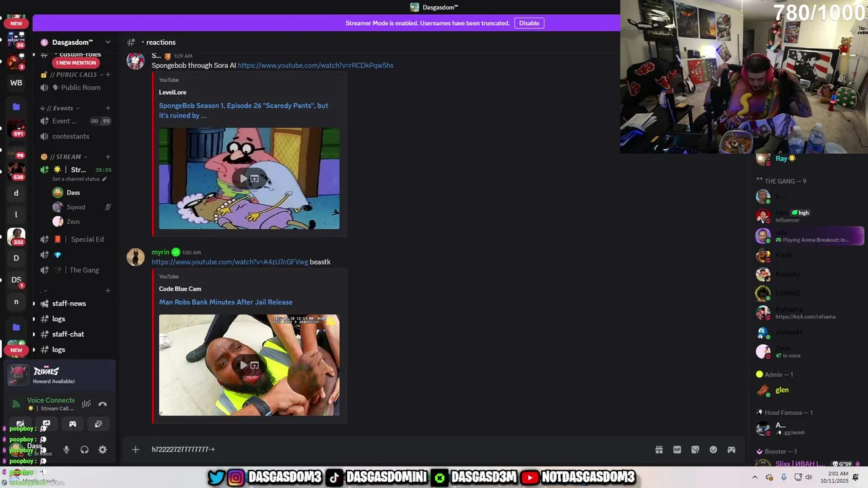Open Rivals Reward Available quest banner
Image resolution: width=868 pixels, height=488 pixels.
point(60,375)
